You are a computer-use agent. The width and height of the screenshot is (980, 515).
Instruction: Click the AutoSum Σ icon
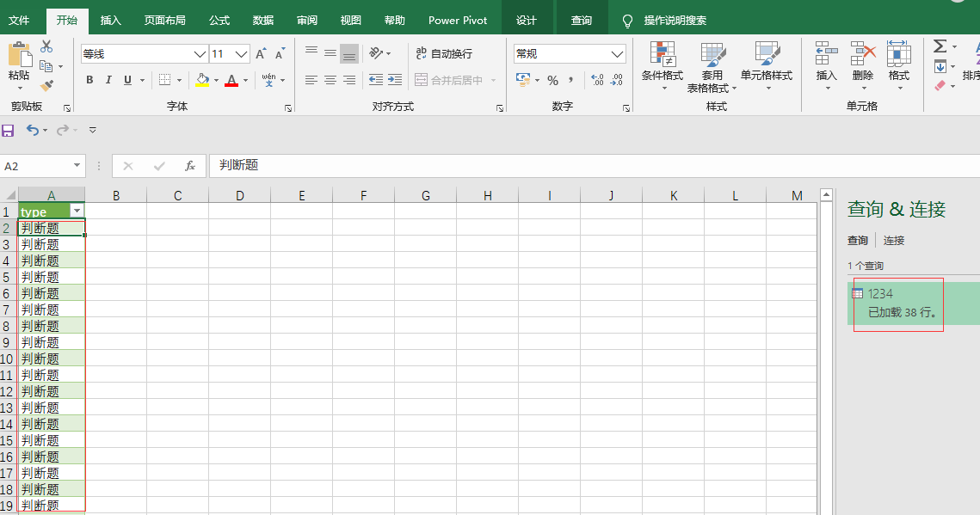(939, 47)
